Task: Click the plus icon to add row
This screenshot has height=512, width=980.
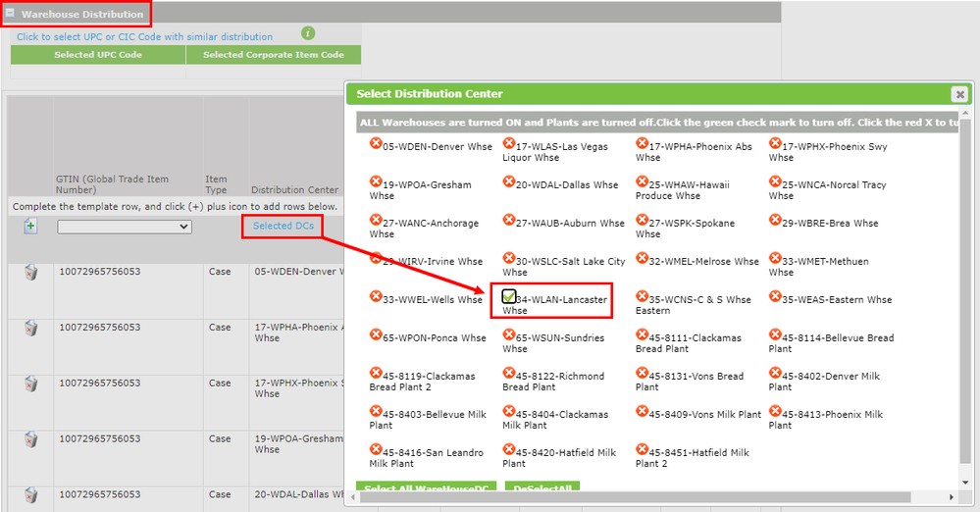Action: [30, 227]
